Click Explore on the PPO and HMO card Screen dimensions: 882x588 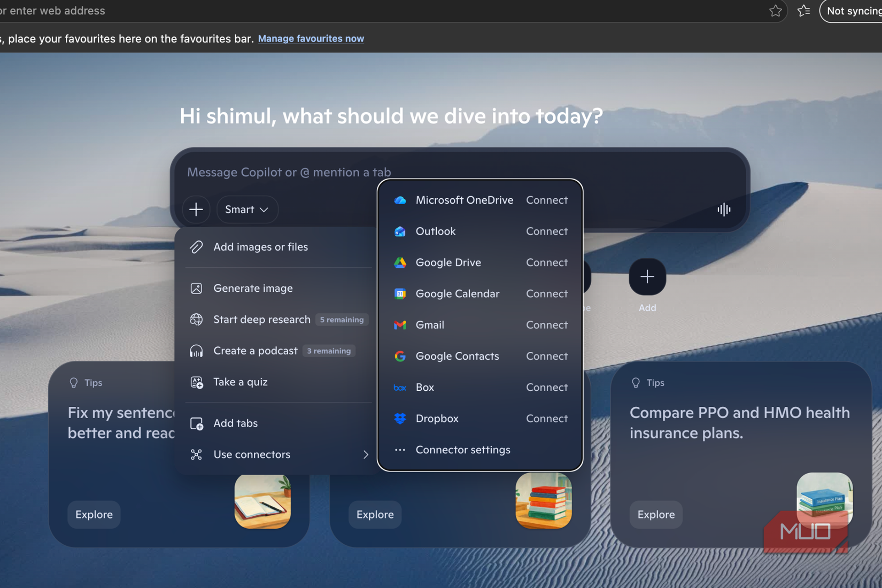(x=656, y=515)
